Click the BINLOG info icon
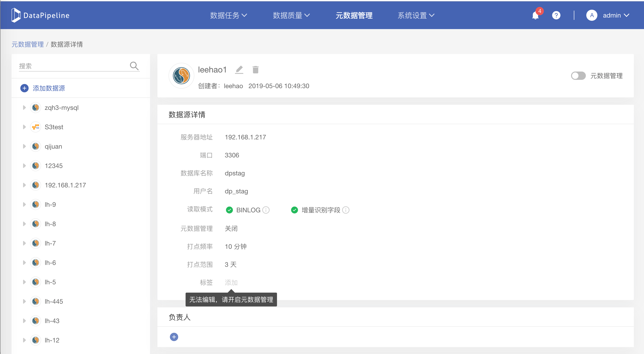644x354 pixels. tap(266, 210)
